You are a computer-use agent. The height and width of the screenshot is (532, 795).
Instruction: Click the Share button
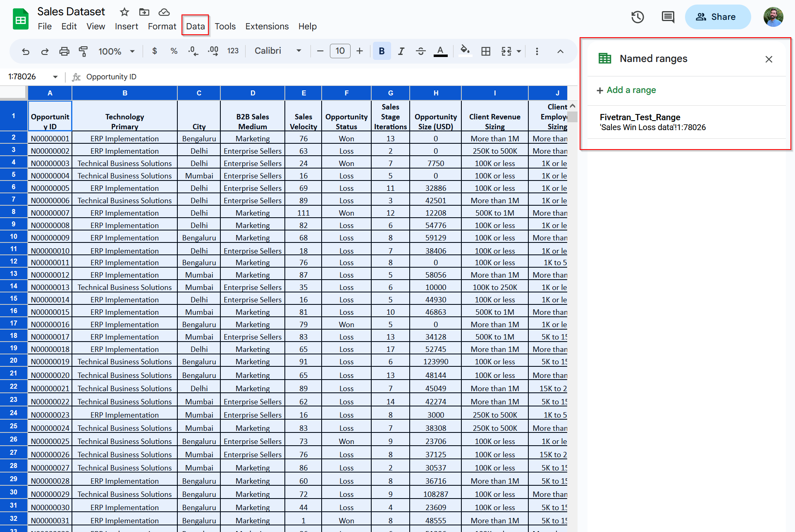coord(718,17)
